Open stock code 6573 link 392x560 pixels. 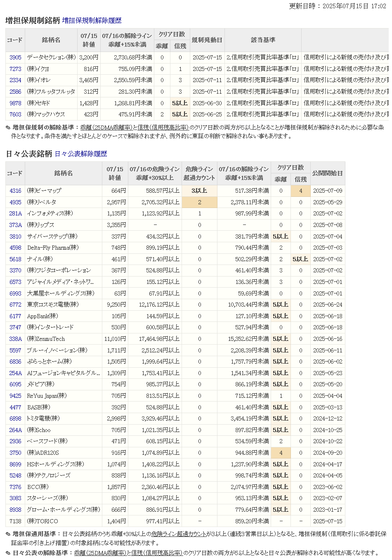coord(15,282)
